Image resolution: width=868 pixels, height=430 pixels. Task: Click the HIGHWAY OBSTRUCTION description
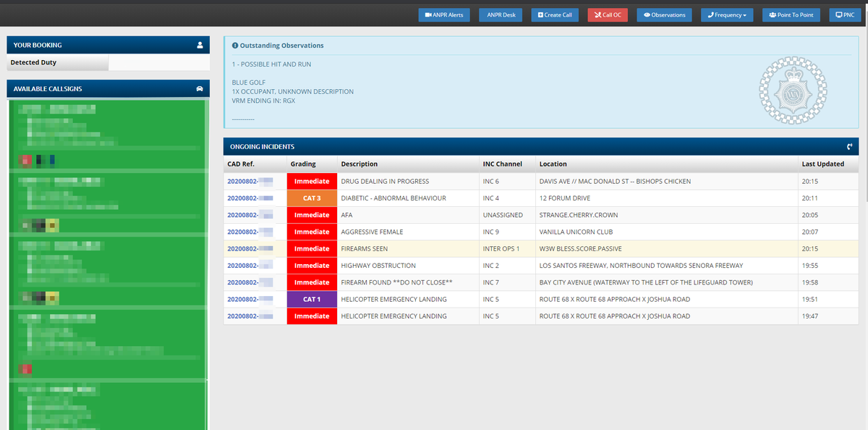(x=378, y=266)
